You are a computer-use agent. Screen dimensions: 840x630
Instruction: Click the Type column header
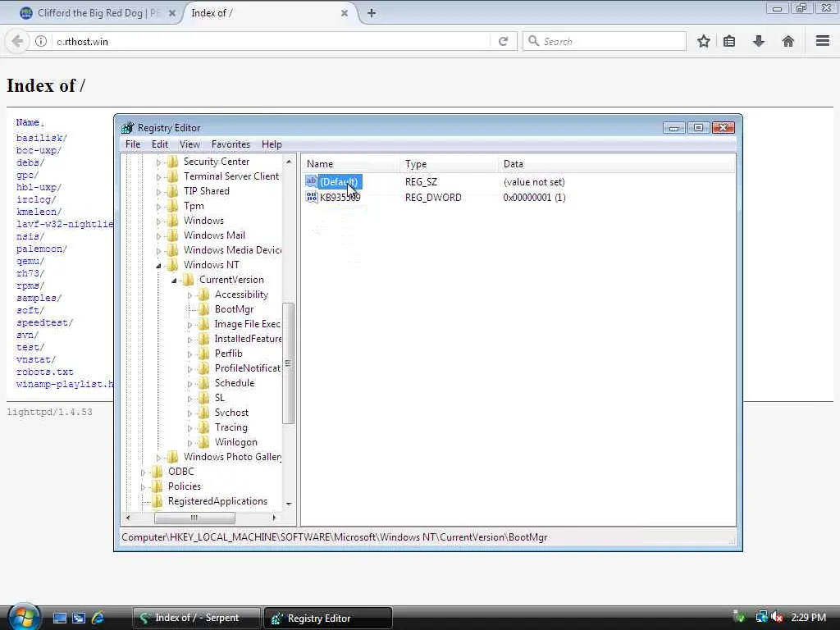point(449,164)
